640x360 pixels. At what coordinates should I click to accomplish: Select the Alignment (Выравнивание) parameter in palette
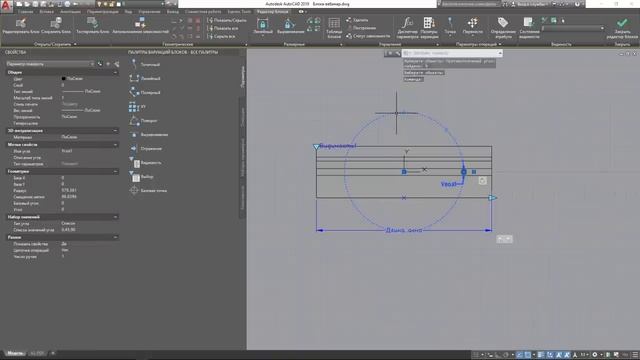pyautogui.click(x=149, y=135)
